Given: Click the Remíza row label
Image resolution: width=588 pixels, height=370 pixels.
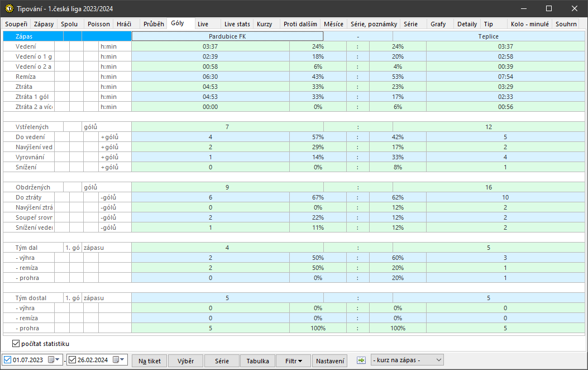Looking at the screenshot, I should pos(26,77).
